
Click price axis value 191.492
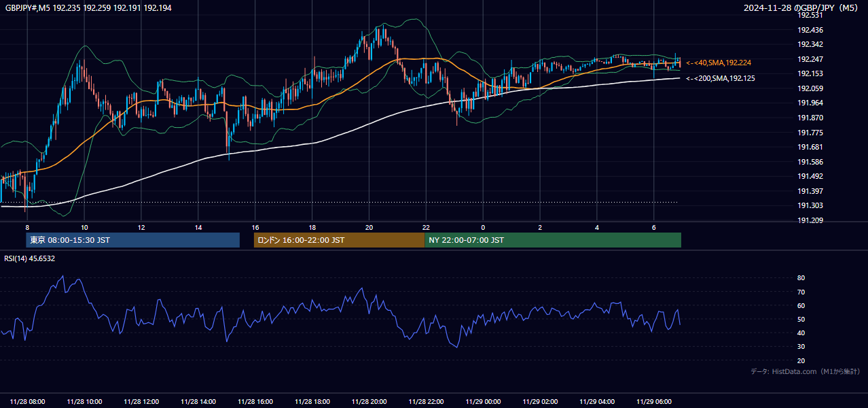click(810, 176)
